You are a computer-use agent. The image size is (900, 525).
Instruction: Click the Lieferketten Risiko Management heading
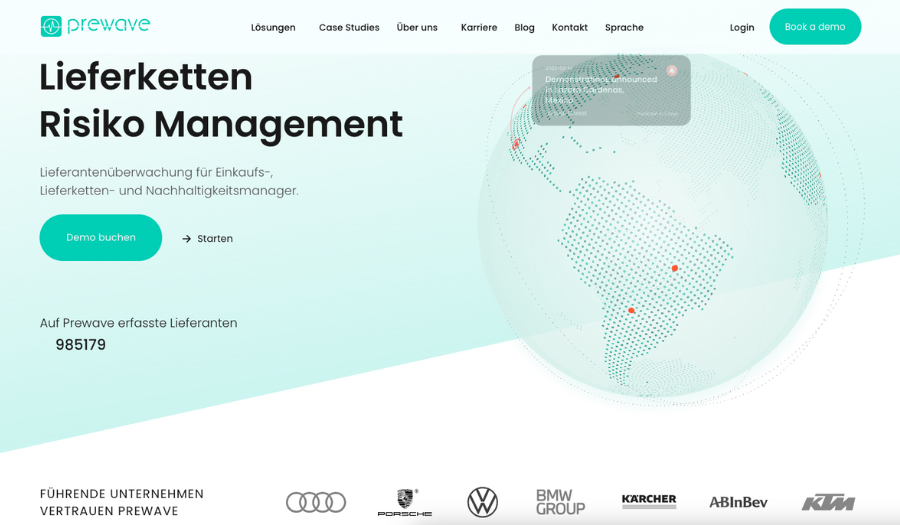pos(221,100)
